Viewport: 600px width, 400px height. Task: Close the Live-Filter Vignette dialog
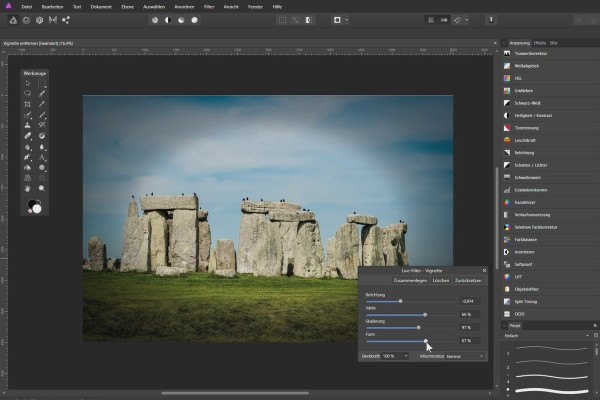(x=484, y=270)
